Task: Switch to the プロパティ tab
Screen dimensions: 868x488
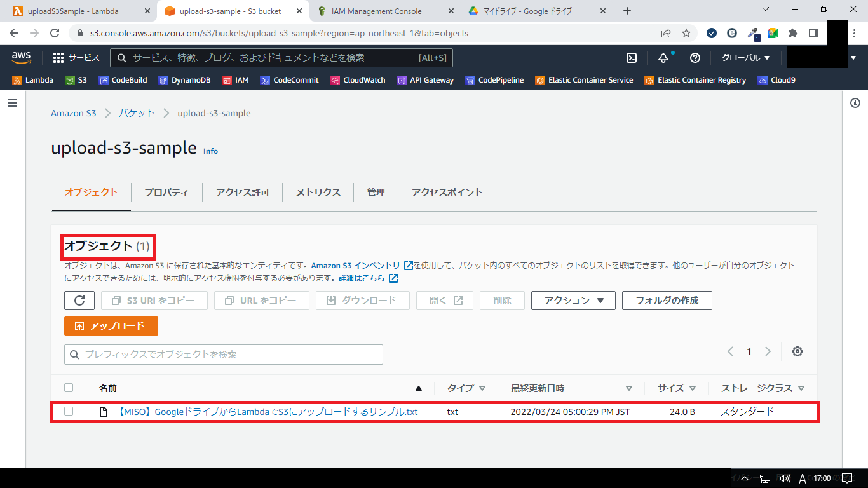Action: click(166, 193)
